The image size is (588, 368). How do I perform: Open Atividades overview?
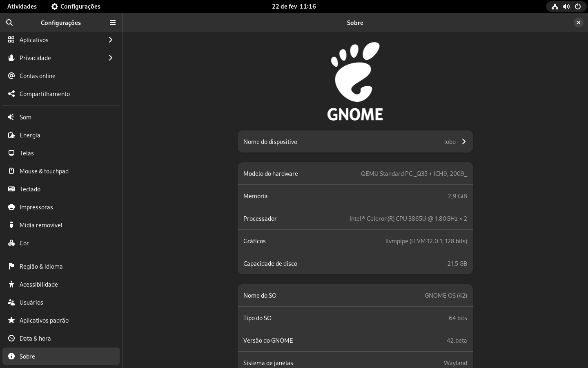point(22,7)
